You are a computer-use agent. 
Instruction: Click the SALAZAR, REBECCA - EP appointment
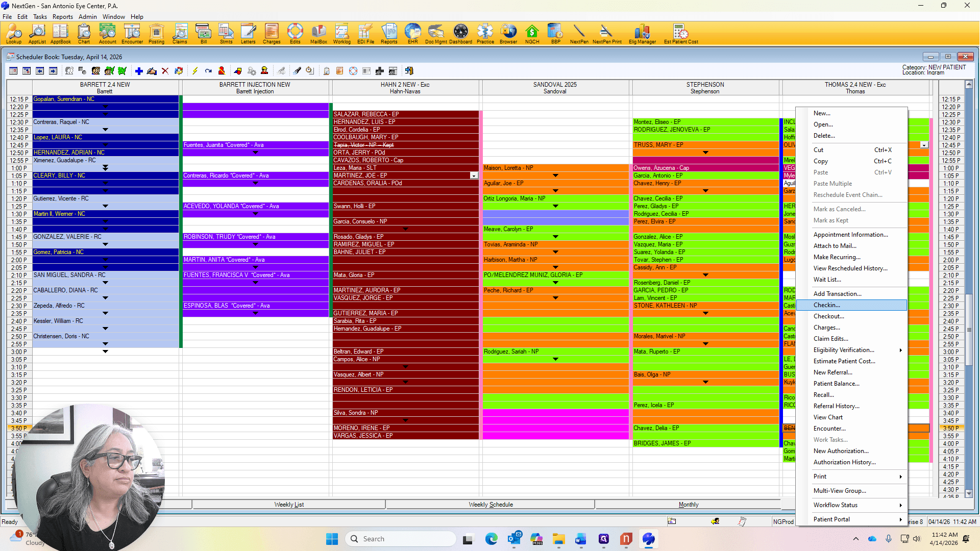(x=406, y=114)
